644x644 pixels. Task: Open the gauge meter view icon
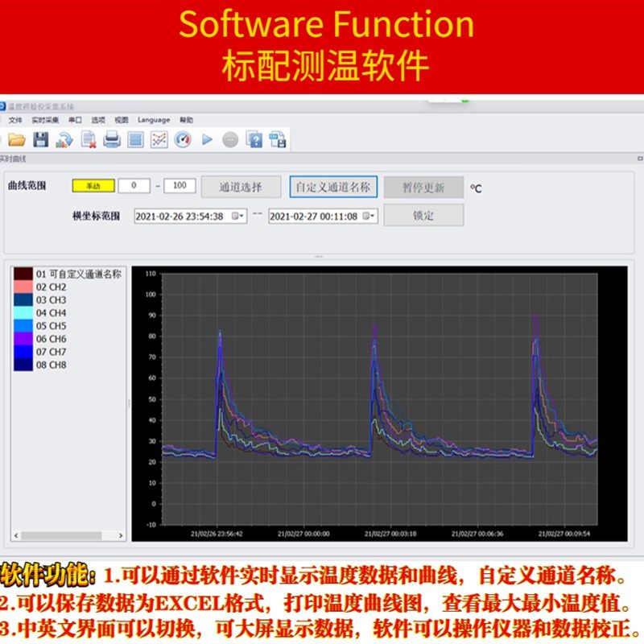[x=183, y=139]
